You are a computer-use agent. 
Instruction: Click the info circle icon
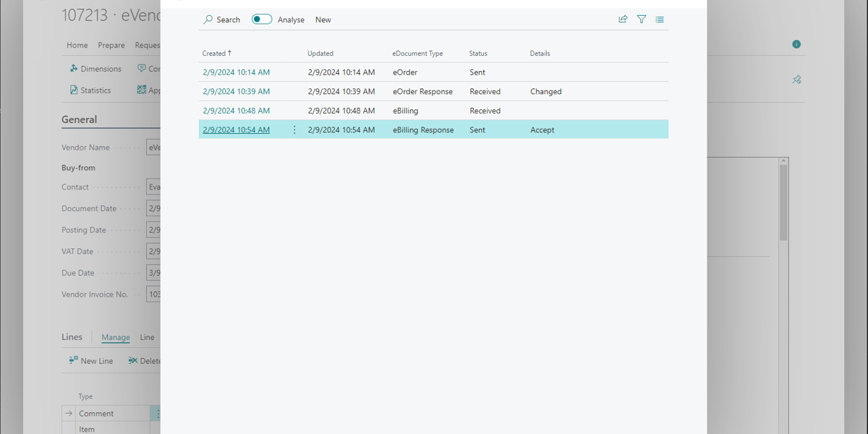796,44
